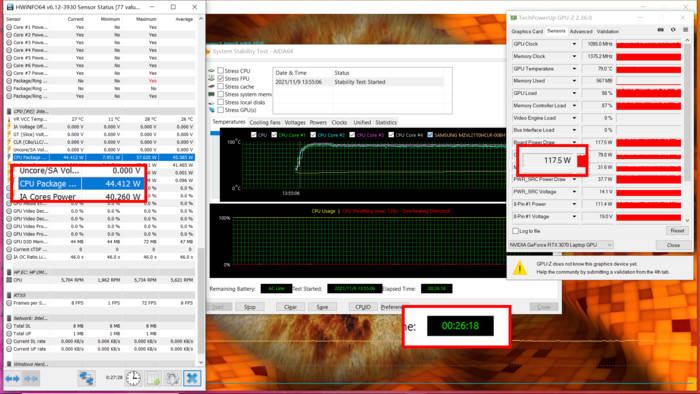Select 'Current DL rate' row in HWiNFO
Screen dimensions: 700x394
100,341
